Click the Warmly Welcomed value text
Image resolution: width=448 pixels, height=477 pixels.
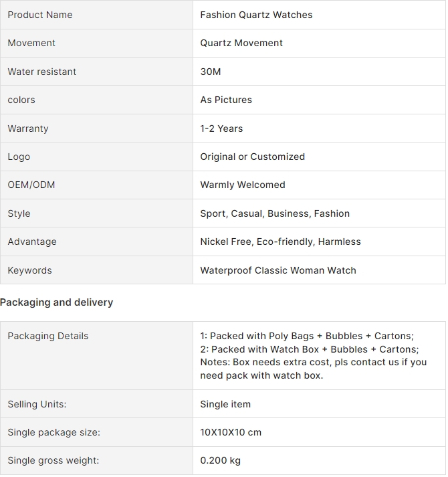(243, 185)
